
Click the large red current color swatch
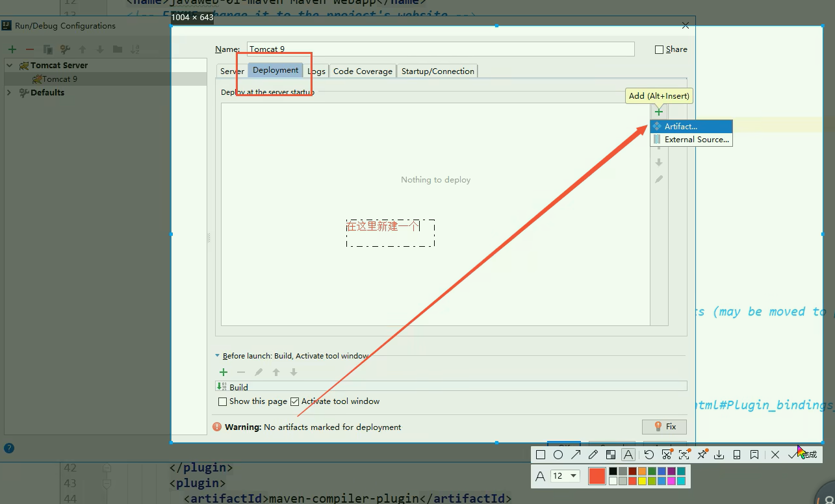click(597, 476)
